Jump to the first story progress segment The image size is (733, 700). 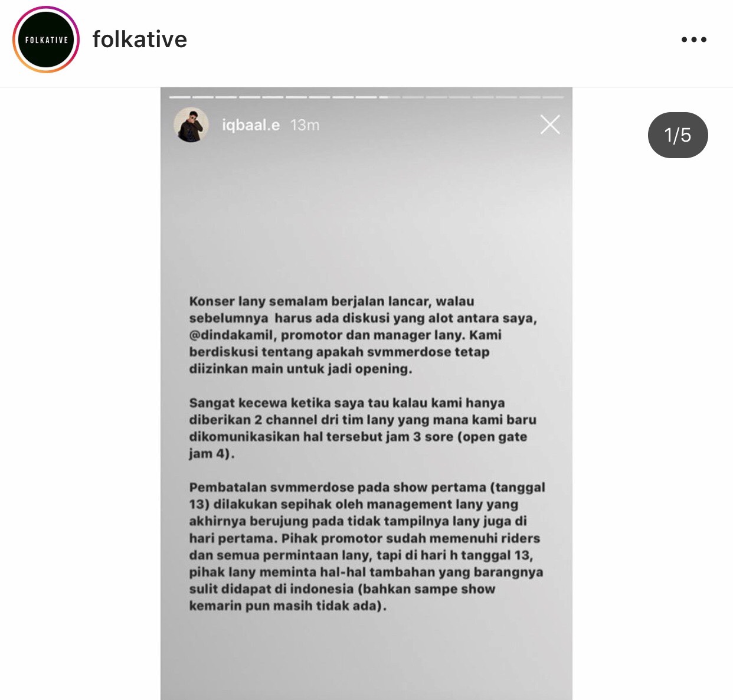(x=180, y=97)
